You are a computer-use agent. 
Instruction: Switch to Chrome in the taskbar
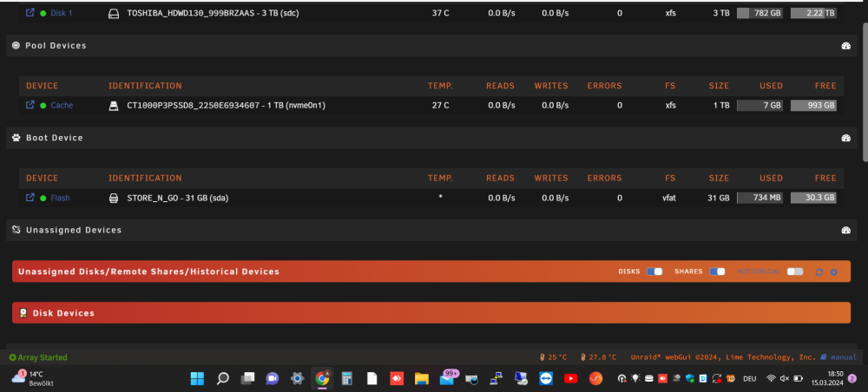322,379
